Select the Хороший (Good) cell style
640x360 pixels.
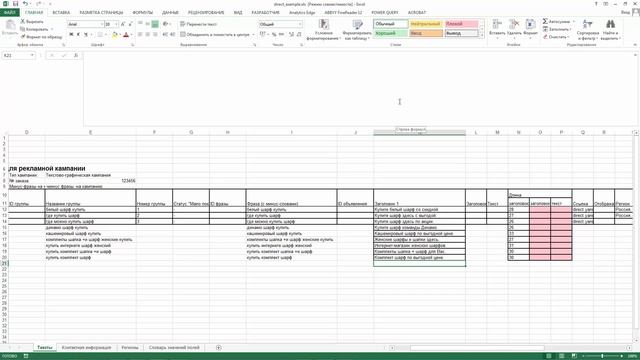click(x=391, y=33)
